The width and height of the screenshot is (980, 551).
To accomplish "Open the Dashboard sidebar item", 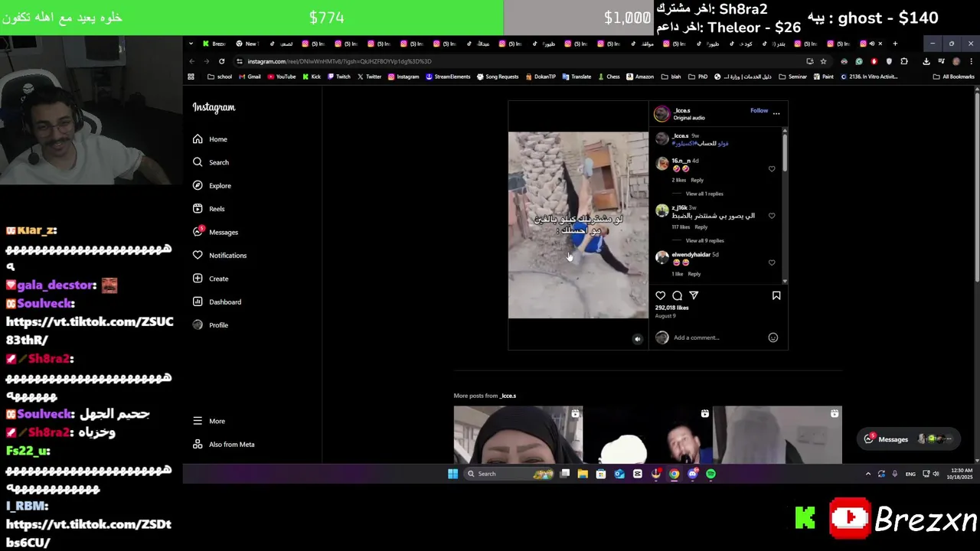I will coord(217,302).
